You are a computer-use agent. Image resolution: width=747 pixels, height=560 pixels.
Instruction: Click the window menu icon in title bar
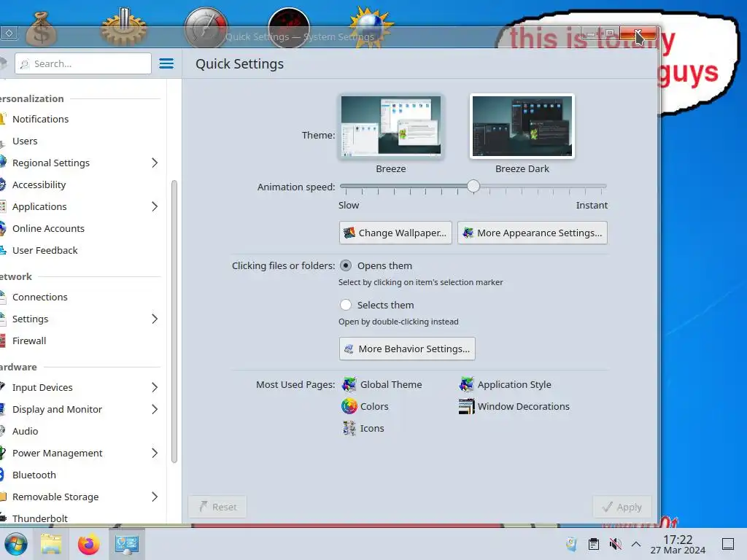9,34
